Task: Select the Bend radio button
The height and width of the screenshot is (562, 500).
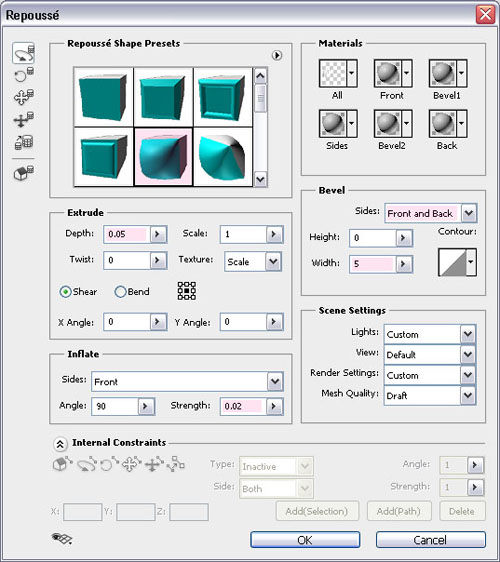Action: coord(120,292)
